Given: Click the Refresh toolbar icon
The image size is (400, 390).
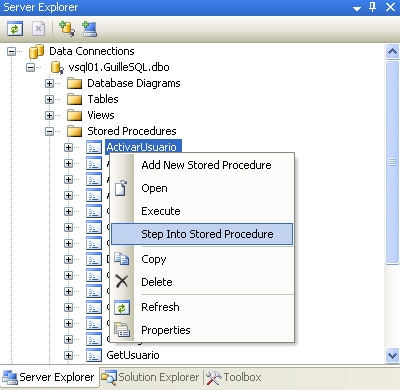Looking at the screenshot, I should tap(15, 29).
